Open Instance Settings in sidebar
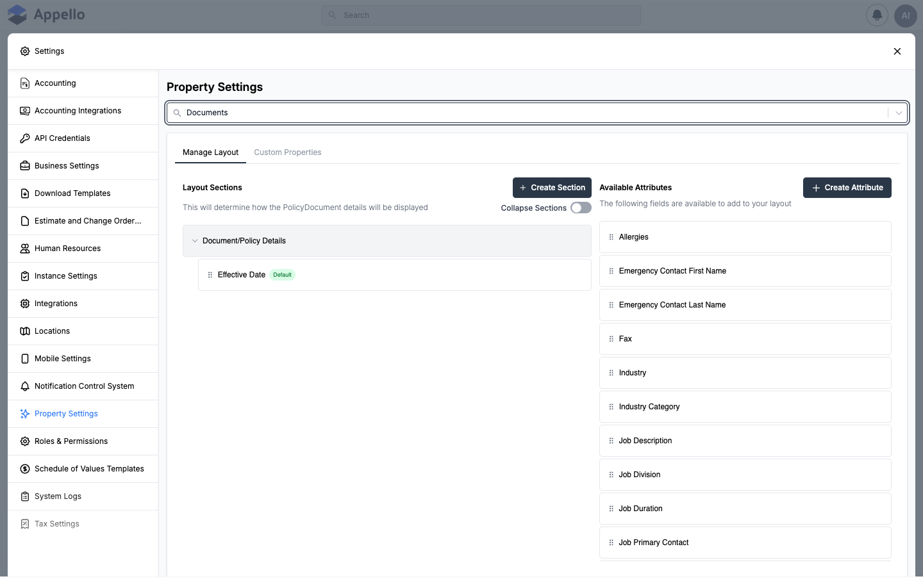923x588 pixels. [83, 276]
